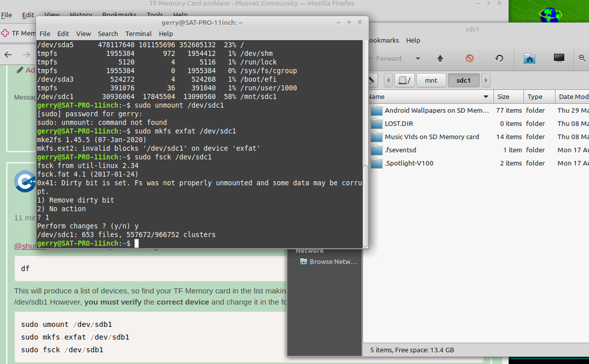Go to Home folder icon
The width and height of the screenshot is (589, 364).
tap(529, 58)
